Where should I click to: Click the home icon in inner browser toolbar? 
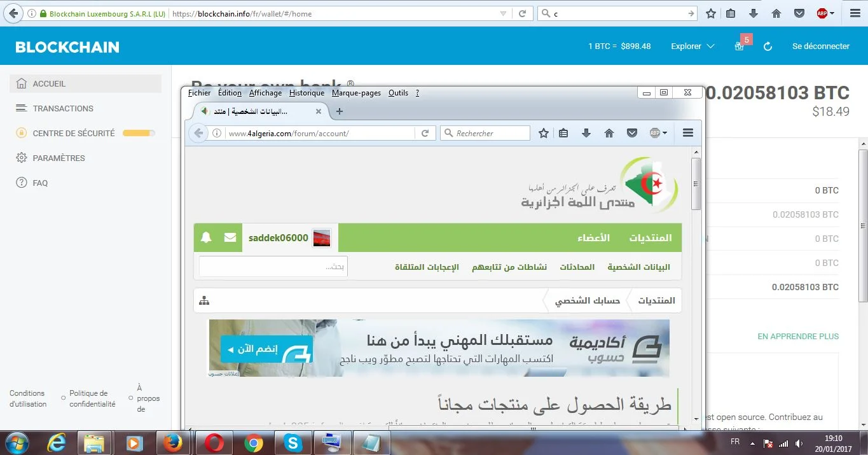click(x=609, y=133)
